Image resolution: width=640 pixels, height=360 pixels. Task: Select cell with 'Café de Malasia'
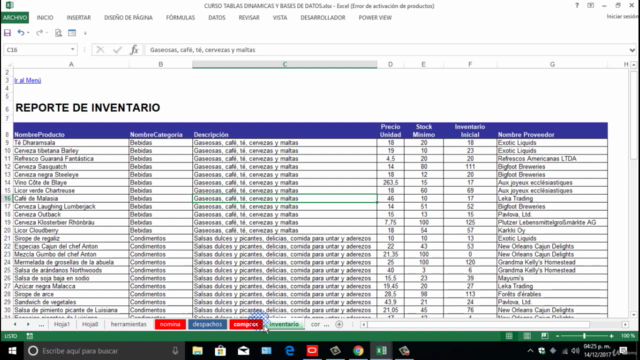71,198
